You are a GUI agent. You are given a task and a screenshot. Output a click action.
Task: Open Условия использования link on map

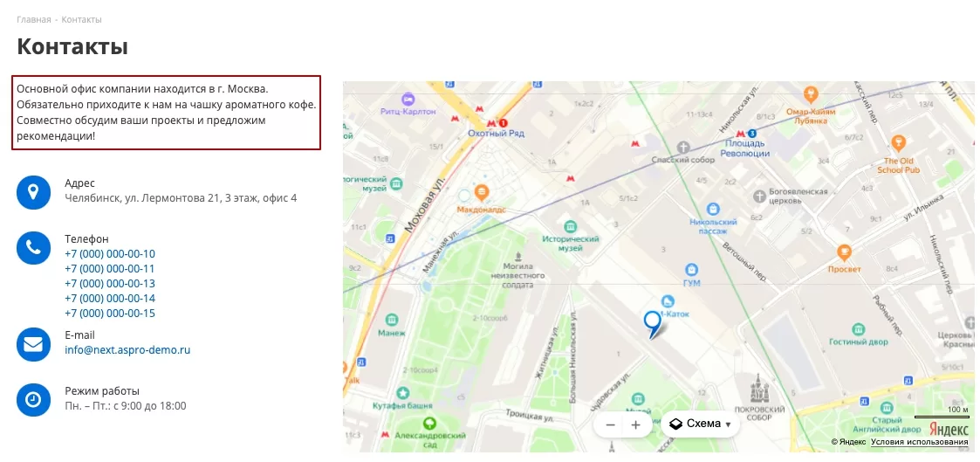coord(919,442)
